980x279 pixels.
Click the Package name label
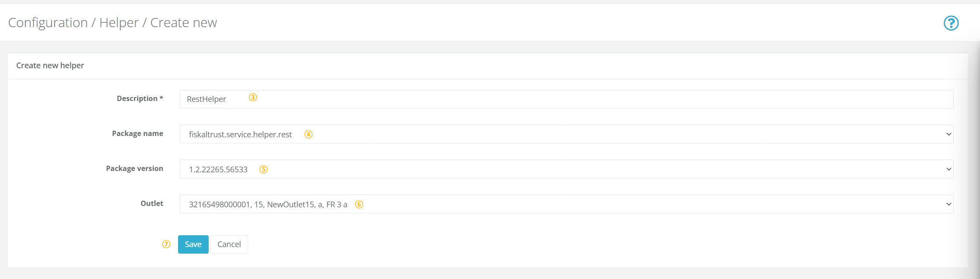click(x=137, y=133)
